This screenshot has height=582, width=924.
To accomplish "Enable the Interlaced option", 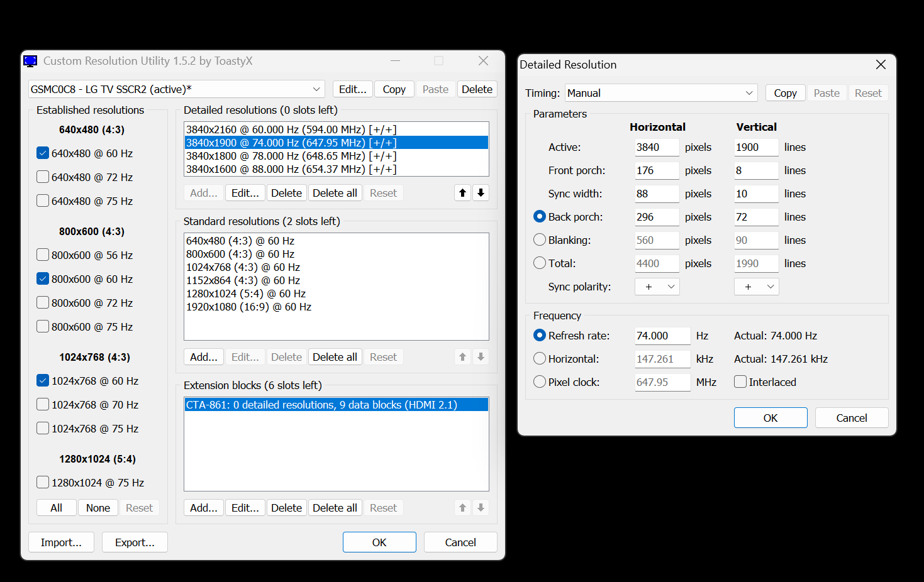I will tap(740, 382).
